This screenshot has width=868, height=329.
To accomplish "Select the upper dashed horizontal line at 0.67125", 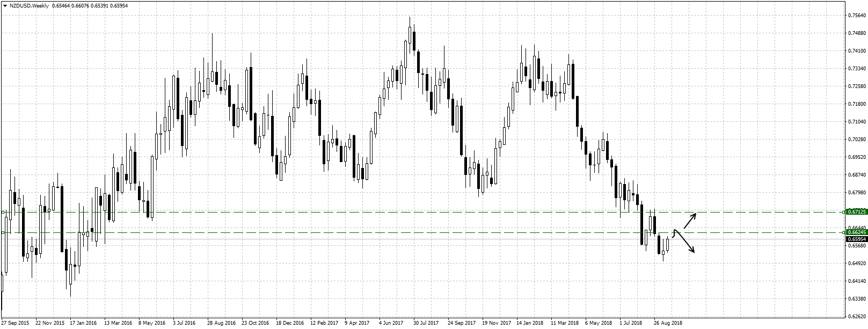I will [x=429, y=212].
